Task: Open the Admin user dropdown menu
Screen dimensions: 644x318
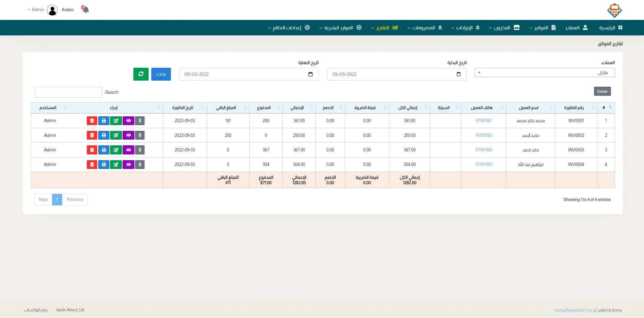Action: point(36,10)
